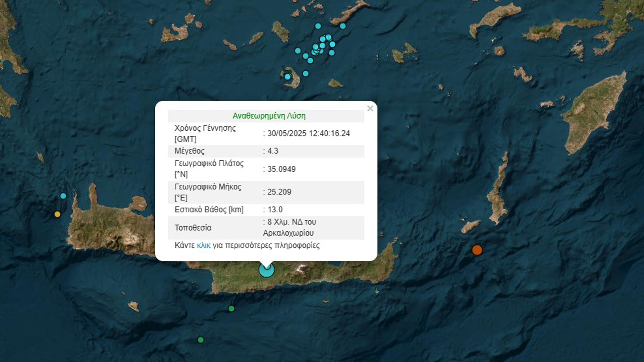Click the lowest green marker in the sea
644x362 pixels.
click(x=201, y=340)
